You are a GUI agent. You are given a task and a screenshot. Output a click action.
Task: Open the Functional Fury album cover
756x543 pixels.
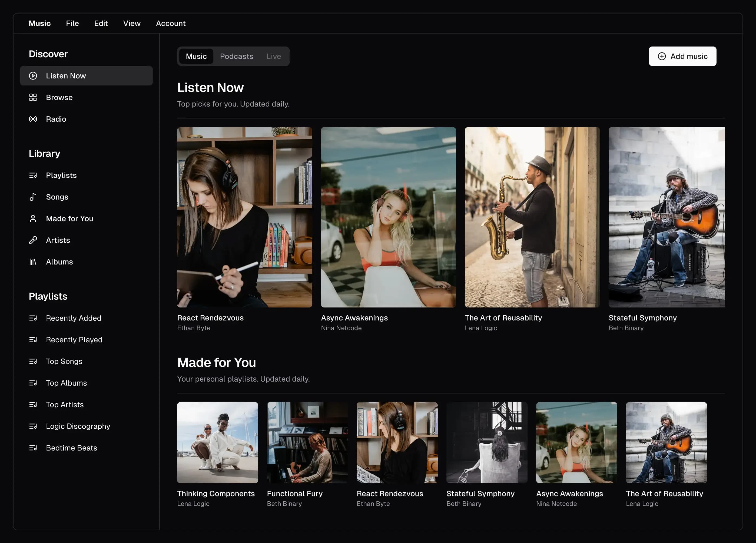pos(307,442)
